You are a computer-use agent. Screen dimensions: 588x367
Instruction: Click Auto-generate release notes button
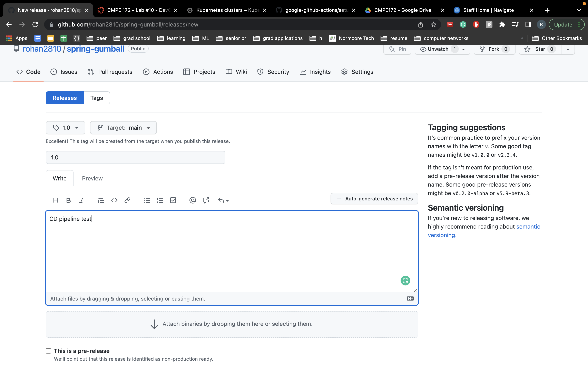(374, 199)
